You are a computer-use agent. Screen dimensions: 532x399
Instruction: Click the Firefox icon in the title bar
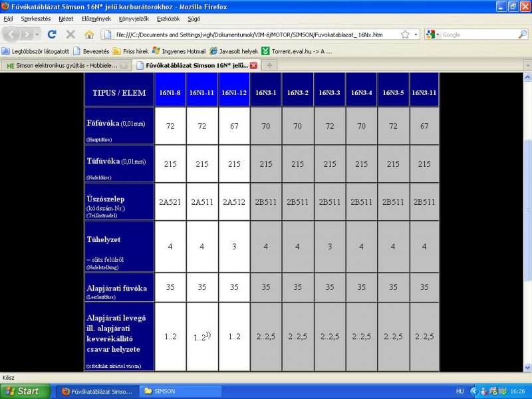pyautogui.click(x=5, y=6)
